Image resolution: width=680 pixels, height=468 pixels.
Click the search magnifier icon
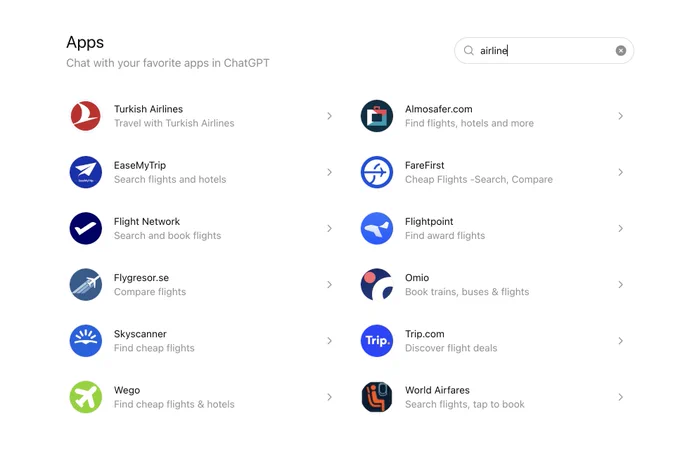[469, 51]
